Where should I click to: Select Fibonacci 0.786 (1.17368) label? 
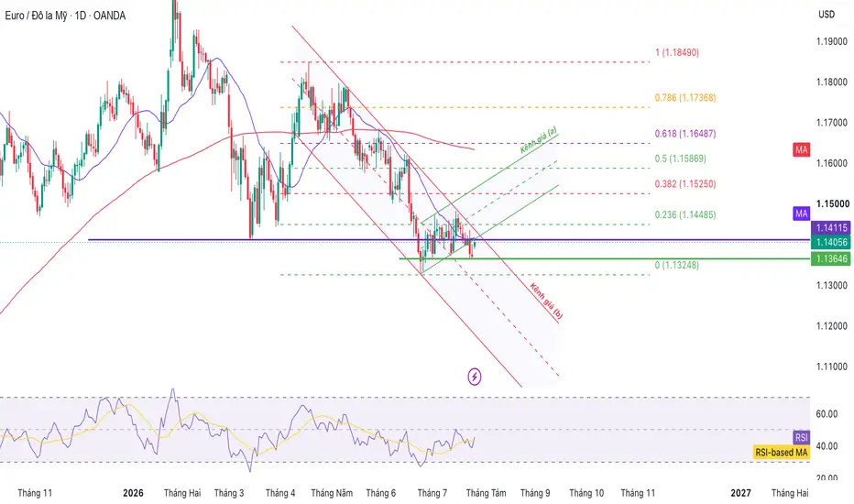685,97
